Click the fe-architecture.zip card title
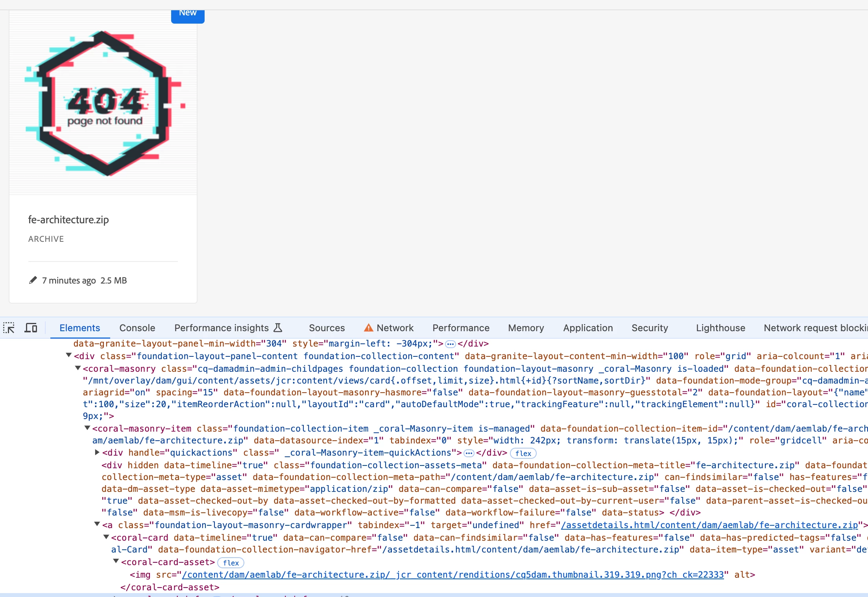 pos(68,220)
